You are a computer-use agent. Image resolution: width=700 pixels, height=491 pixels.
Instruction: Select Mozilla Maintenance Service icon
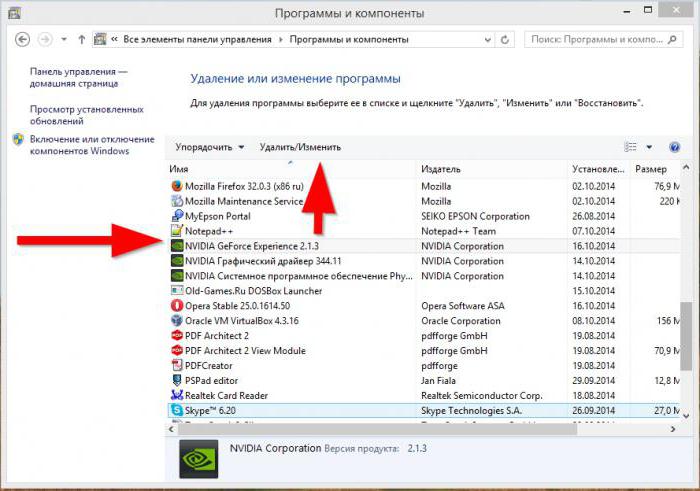pos(177,201)
